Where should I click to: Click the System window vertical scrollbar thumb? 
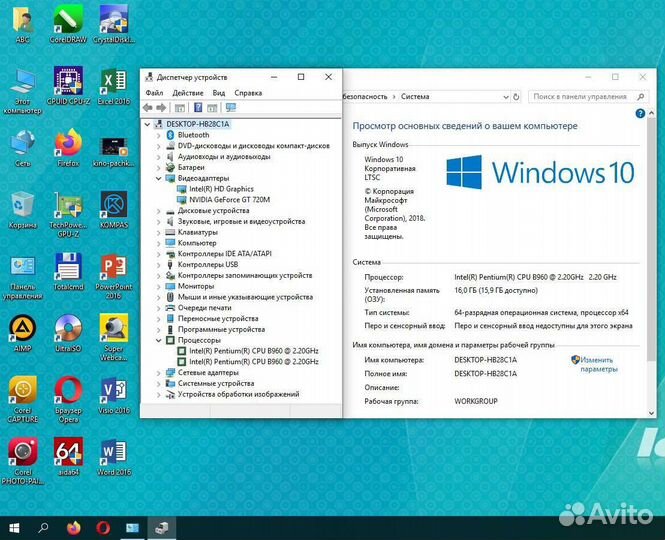click(651, 240)
